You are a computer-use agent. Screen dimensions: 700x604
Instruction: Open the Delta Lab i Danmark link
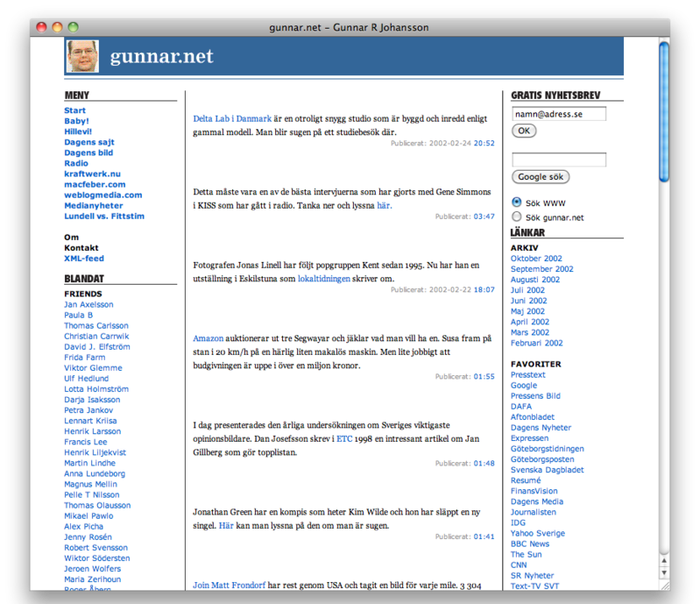pyautogui.click(x=232, y=118)
